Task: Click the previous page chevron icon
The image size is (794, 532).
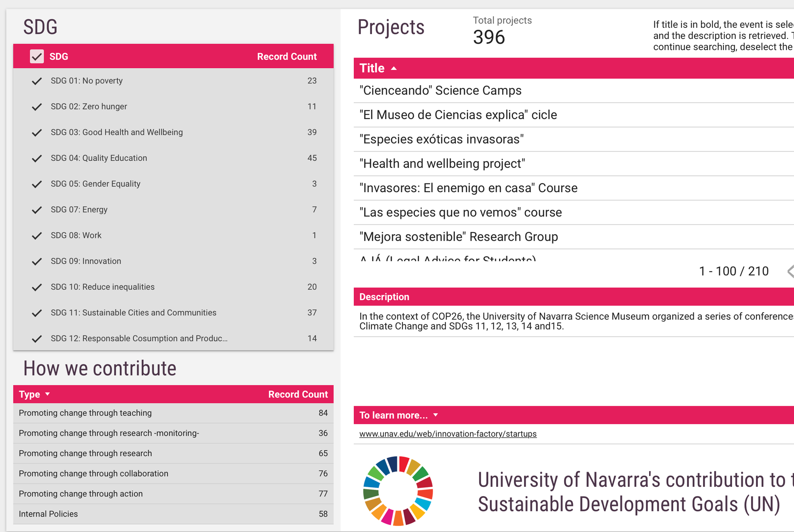Action: click(x=790, y=271)
